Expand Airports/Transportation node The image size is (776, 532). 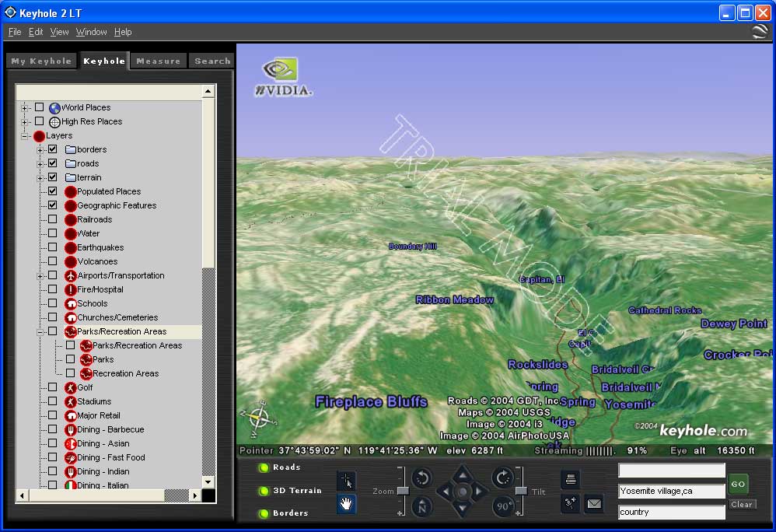point(40,275)
